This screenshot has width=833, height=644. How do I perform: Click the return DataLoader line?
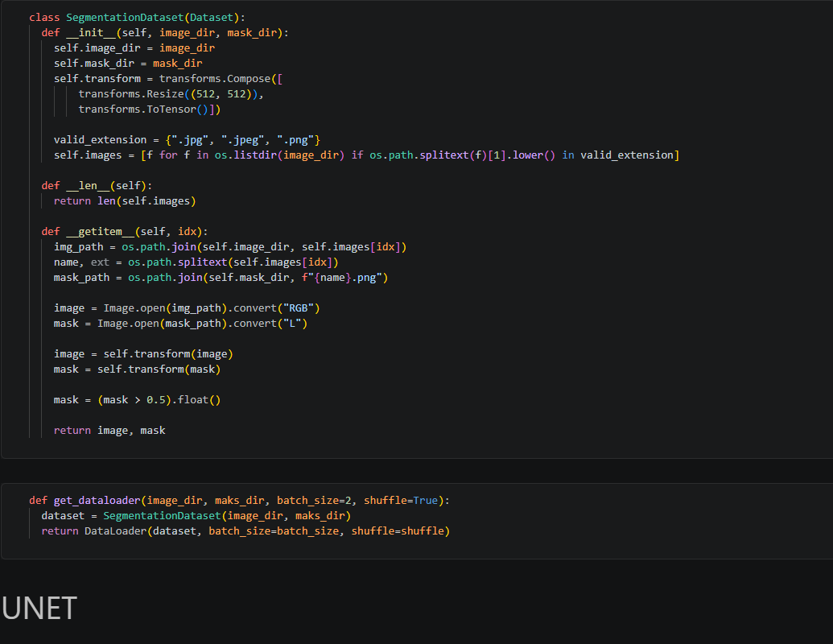click(x=245, y=531)
